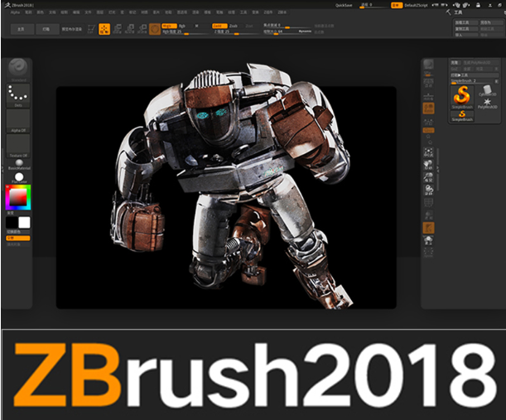
Task: Select the Rotate transform icon in top toolbar
Action: pyautogui.click(x=142, y=29)
